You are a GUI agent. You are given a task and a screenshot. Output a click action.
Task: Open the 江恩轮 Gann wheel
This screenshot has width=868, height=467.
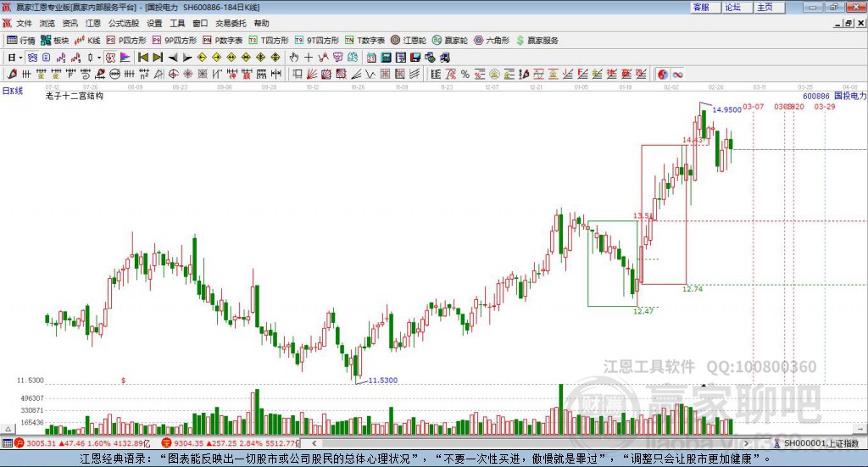[x=409, y=41]
